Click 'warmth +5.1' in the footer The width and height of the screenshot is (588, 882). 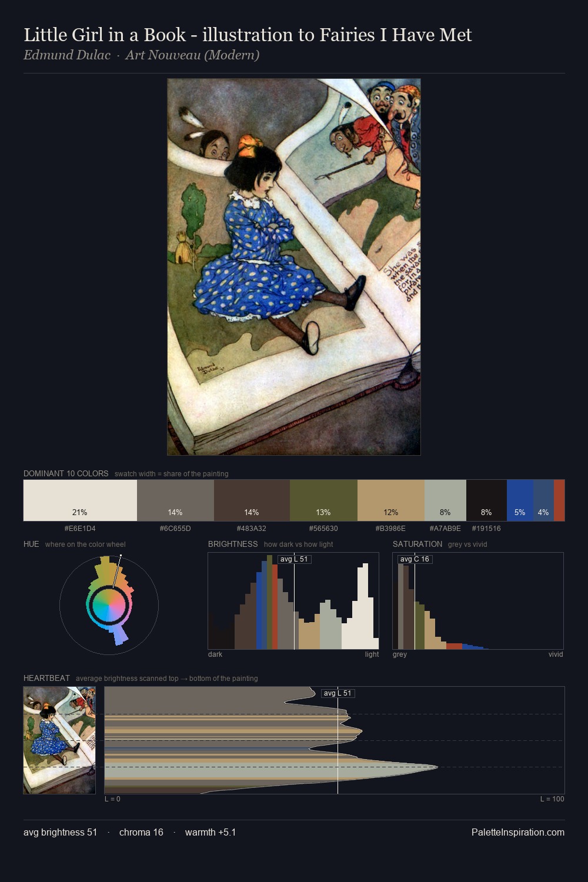click(x=211, y=832)
